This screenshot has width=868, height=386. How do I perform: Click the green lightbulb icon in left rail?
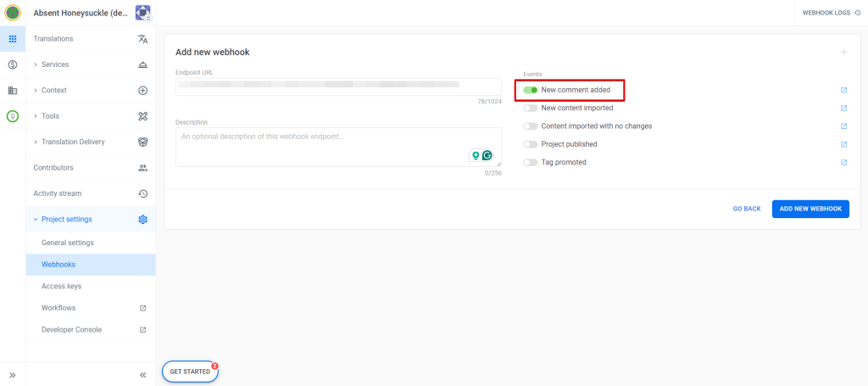coord(13,116)
